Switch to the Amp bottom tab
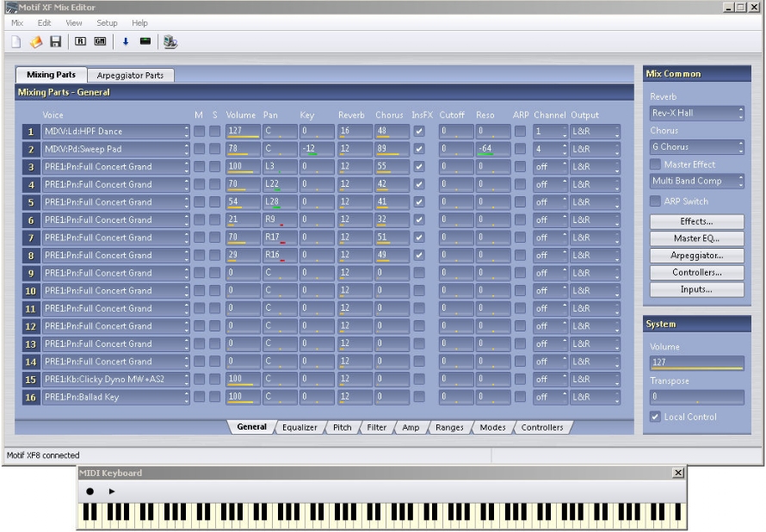Viewport: 766px width, 532px height. [411, 427]
